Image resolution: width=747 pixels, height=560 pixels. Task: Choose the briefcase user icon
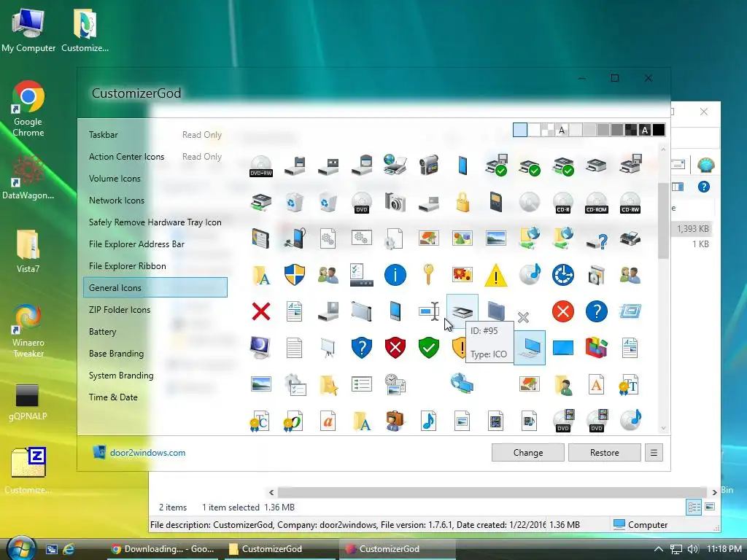395,421
